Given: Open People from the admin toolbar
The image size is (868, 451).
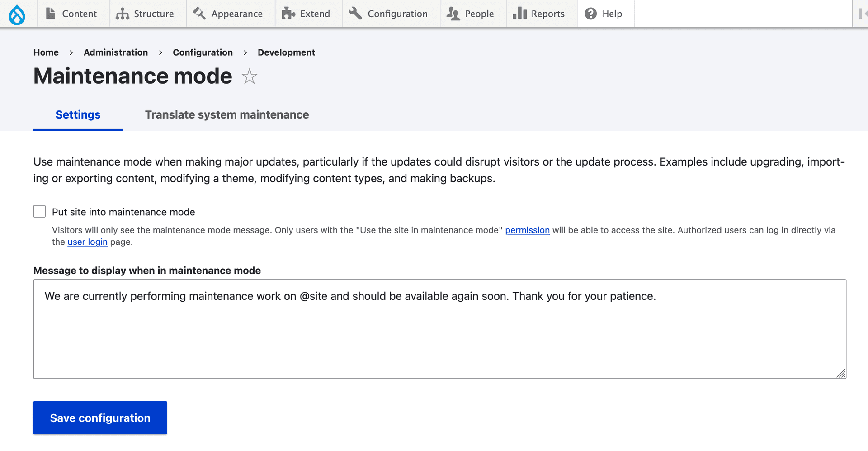Looking at the screenshot, I should (x=471, y=14).
